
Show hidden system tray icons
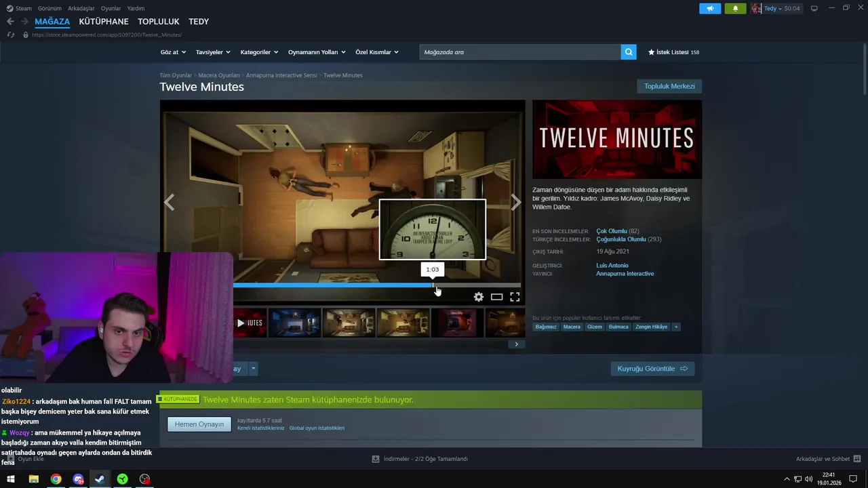click(787, 479)
